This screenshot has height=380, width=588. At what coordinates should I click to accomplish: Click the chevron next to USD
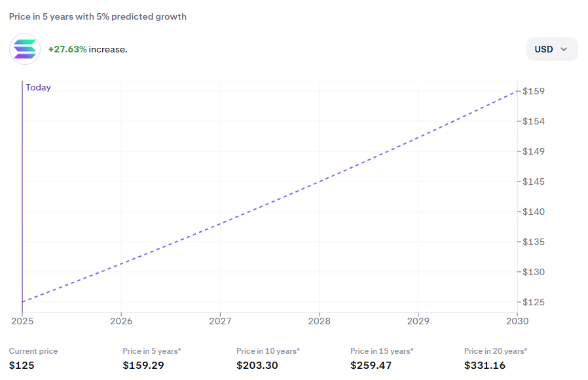(564, 49)
